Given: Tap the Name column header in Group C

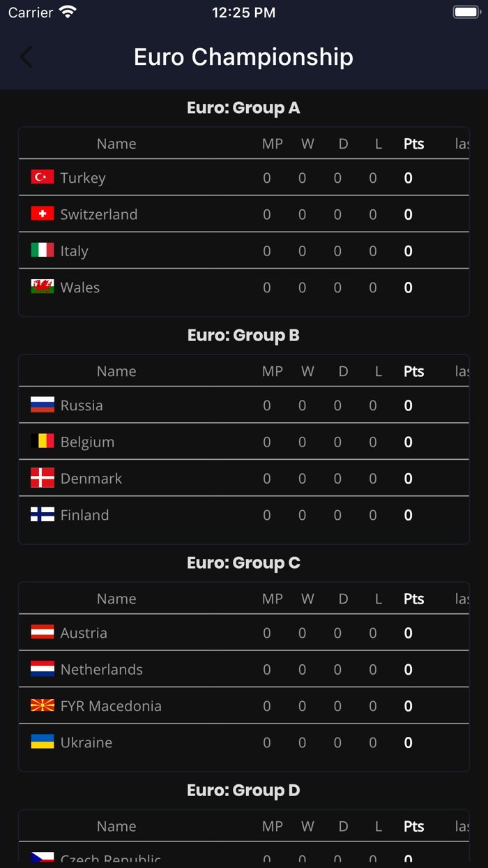Looking at the screenshot, I should pyautogui.click(x=116, y=599).
